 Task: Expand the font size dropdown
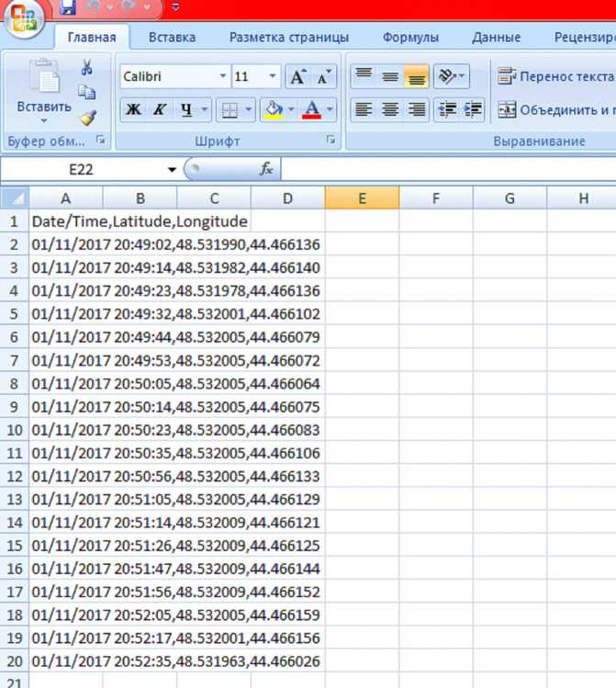tap(273, 77)
